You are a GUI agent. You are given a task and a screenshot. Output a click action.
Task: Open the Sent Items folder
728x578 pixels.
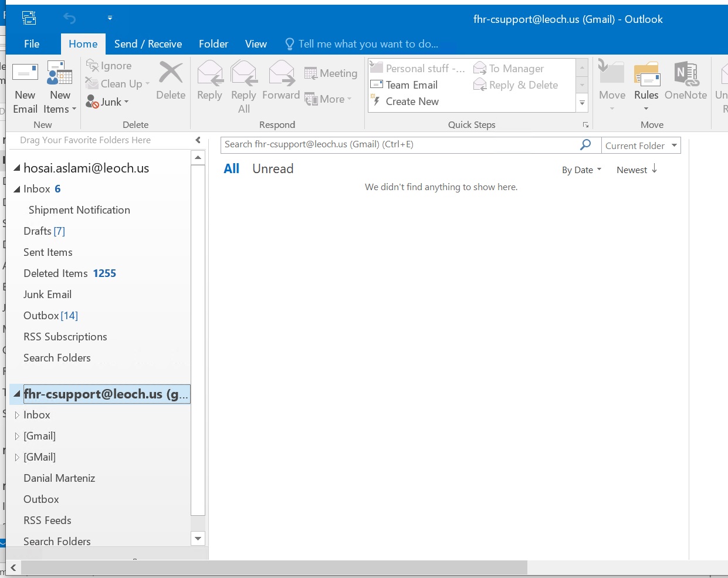point(48,252)
